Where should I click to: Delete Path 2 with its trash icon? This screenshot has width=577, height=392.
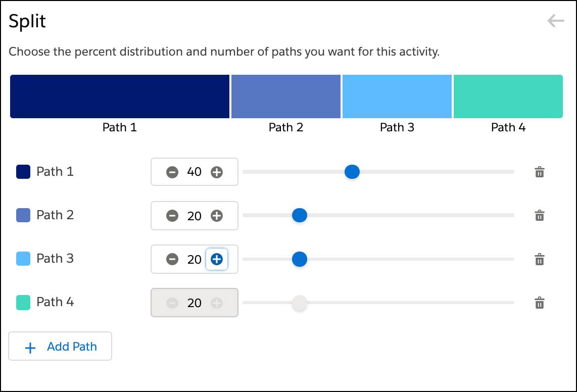click(x=540, y=215)
